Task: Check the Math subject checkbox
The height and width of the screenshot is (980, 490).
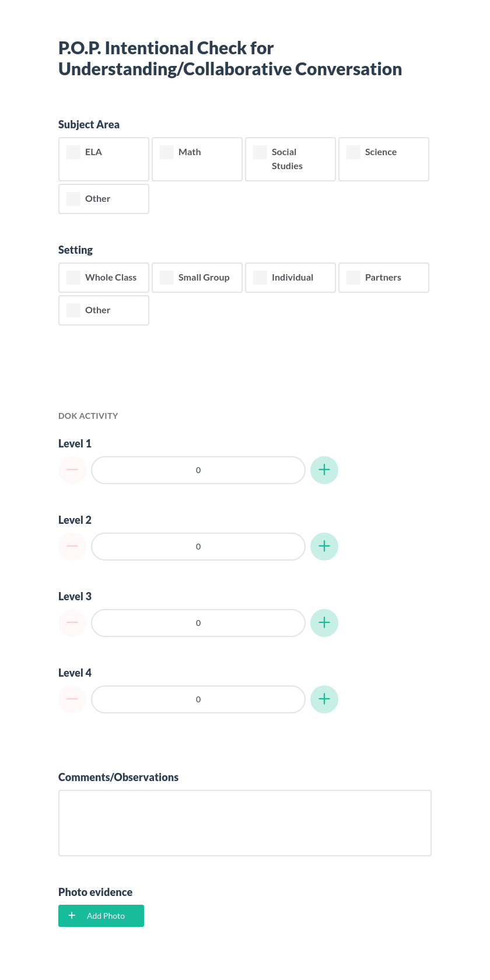Action: pyautogui.click(x=166, y=152)
